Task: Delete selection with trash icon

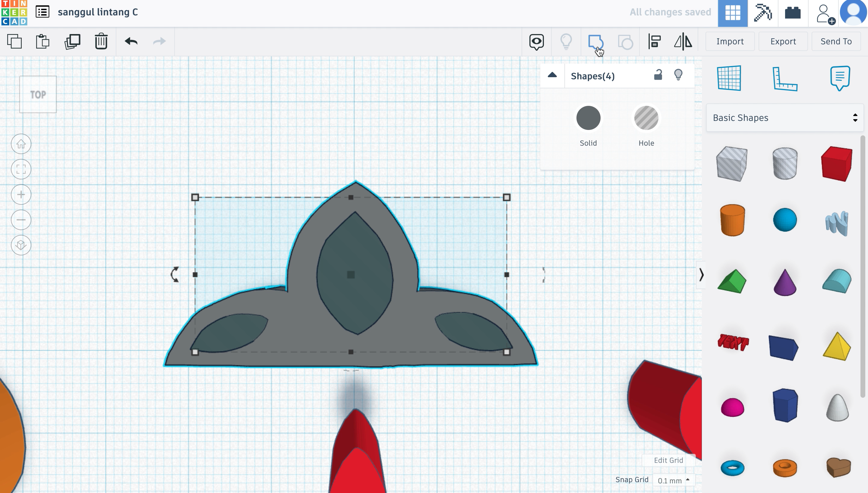Action: tap(101, 41)
